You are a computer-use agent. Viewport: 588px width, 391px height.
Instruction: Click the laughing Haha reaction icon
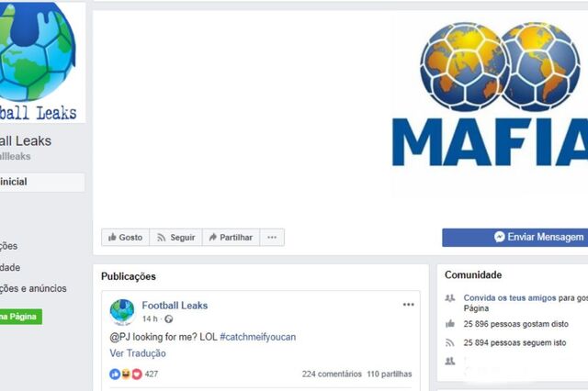pyautogui.click(x=126, y=374)
